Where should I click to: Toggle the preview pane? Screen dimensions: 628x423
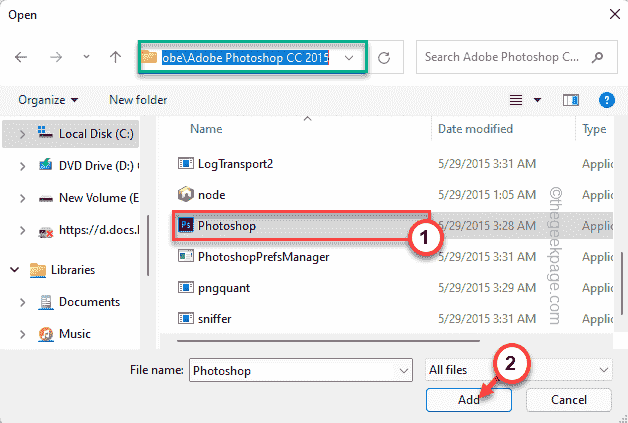pos(570,100)
